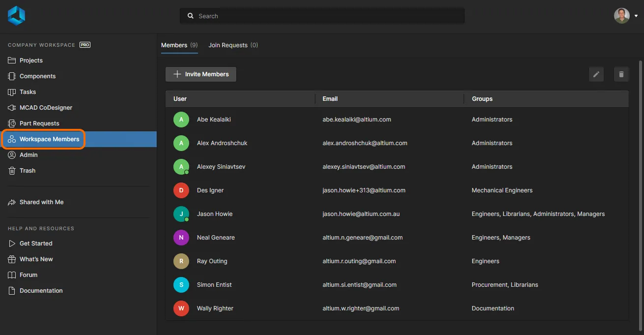Click the PRO badge next to Company Workspace
This screenshot has height=335, width=644.
pyautogui.click(x=85, y=45)
